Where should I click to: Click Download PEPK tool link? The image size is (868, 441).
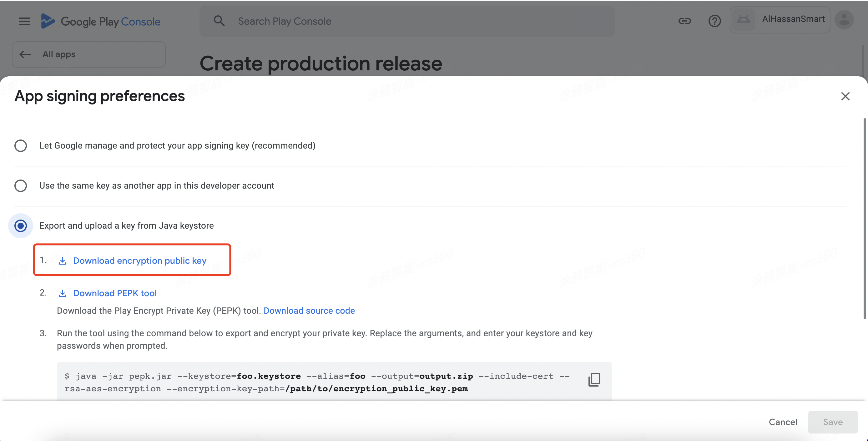coord(114,293)
